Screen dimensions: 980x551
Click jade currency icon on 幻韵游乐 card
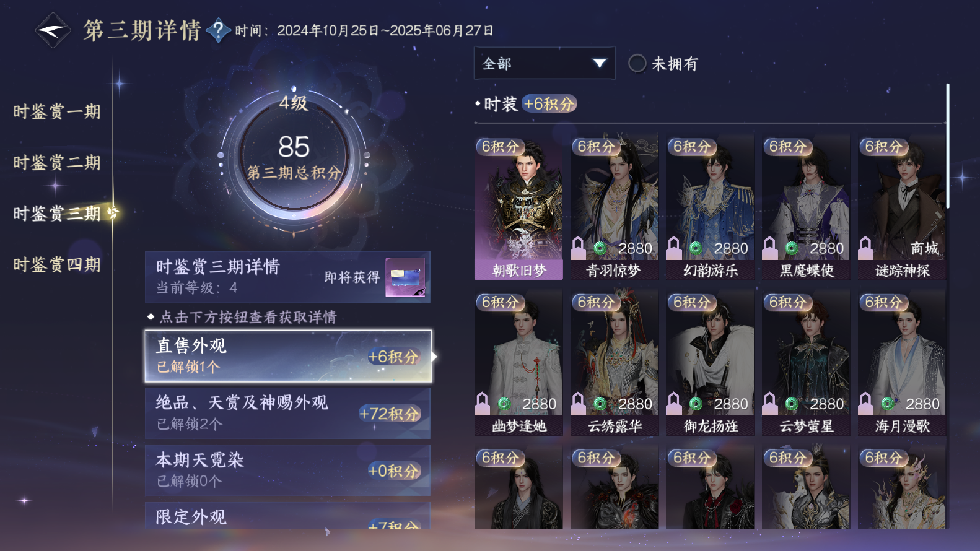coord(696,248)
